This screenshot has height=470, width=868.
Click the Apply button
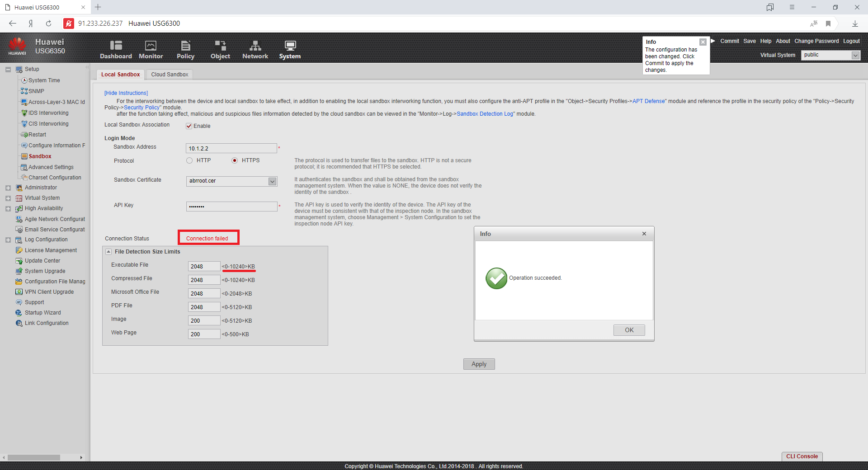tap(479, 364)
